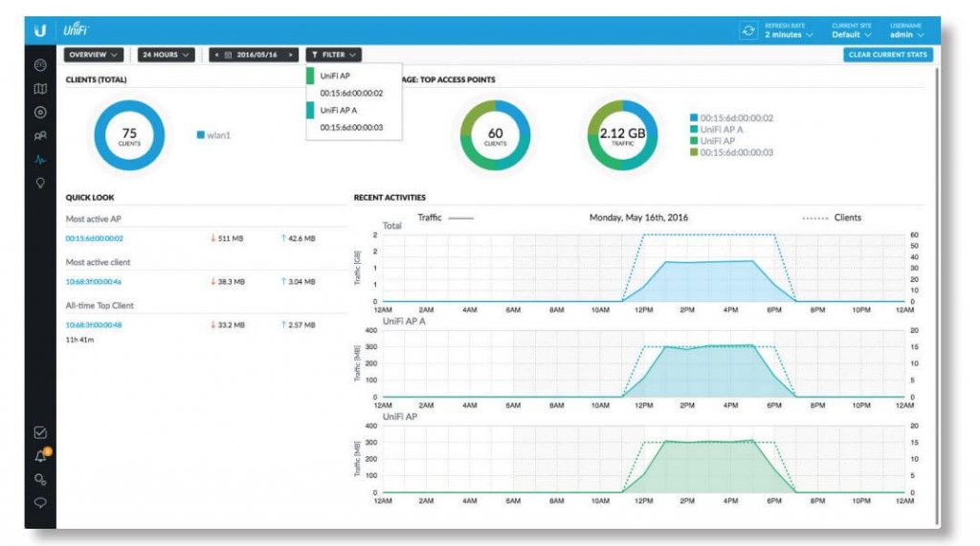Click the '511 MB' download value
The height and width of the screenshot is (546, 980).
point(230,239)
